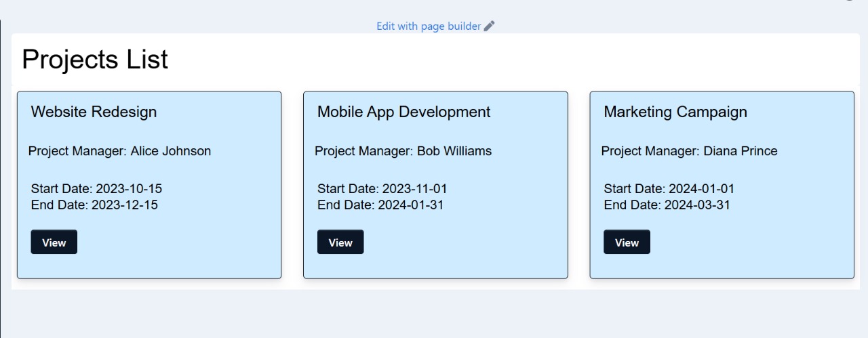Click the Marketing Campaign card title
This screenshot has height=338, width=868.
[675, 112]
